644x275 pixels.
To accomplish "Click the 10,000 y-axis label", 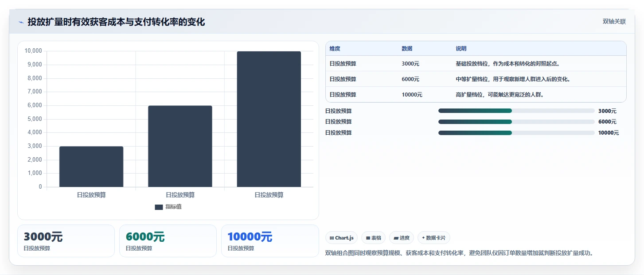I will coord(33,51).
